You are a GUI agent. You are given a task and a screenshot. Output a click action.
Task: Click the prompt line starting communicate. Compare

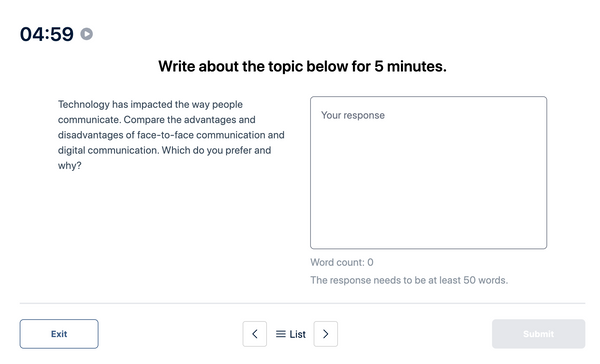tap(157, 120)
